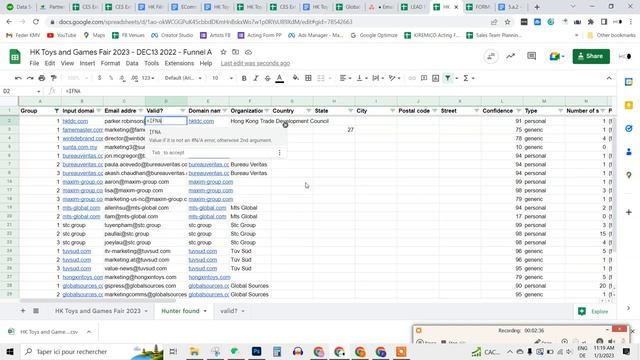
Task: Decrease decimal places
Action: click(122, 78)
